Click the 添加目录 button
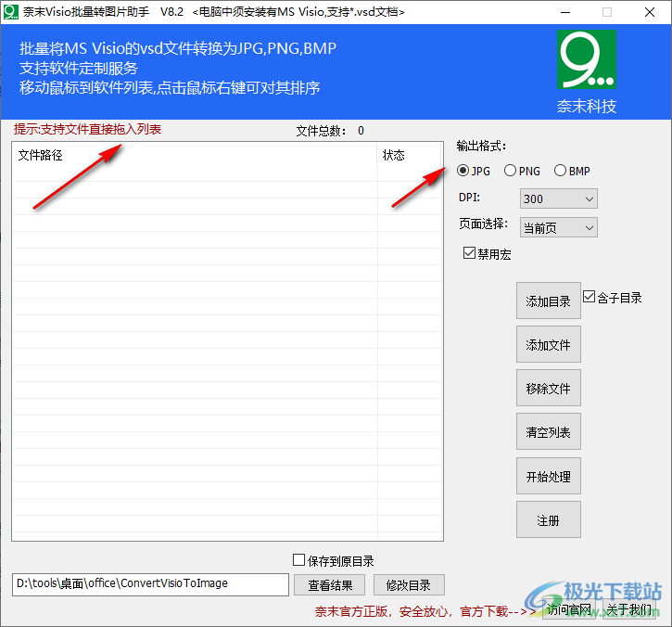Screen dimensions: 672x627 [x=548, y=301]
